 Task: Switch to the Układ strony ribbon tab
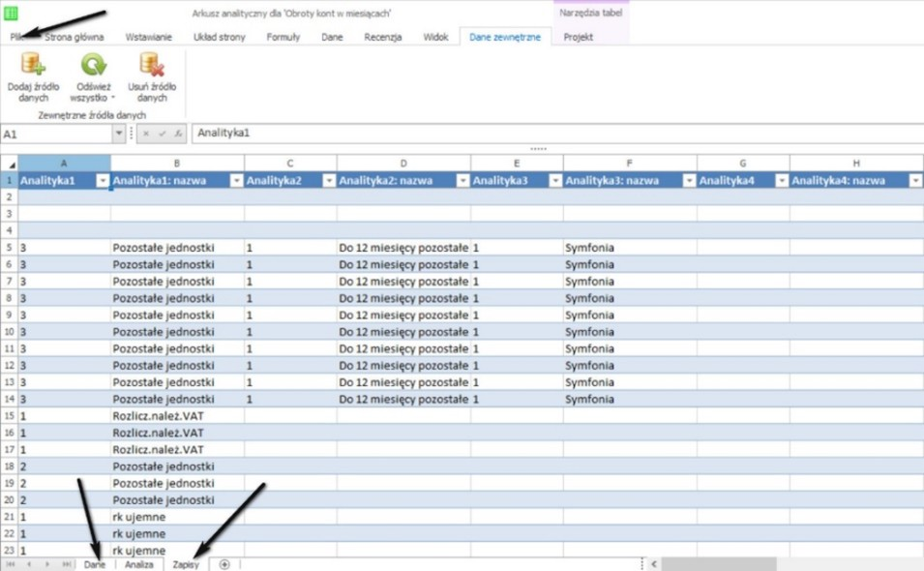pyautogui.click(x=220, y=37)
